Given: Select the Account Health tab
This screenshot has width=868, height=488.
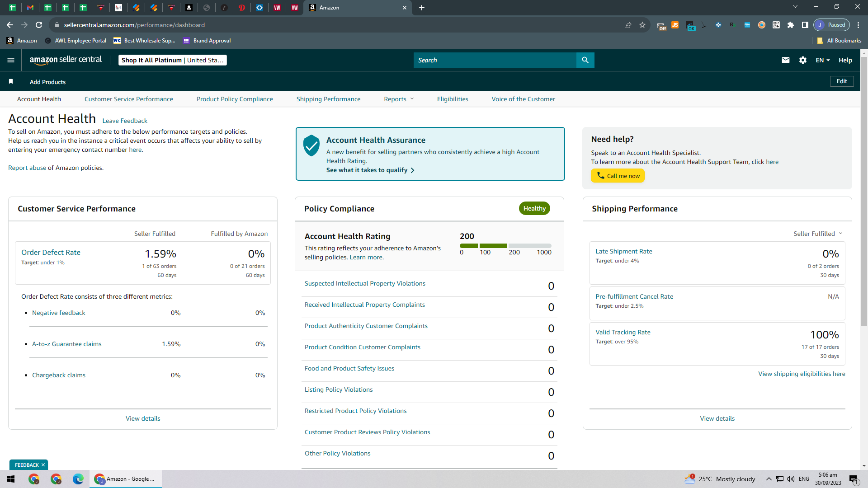Looking at the screenshot, I should (39, 99).
